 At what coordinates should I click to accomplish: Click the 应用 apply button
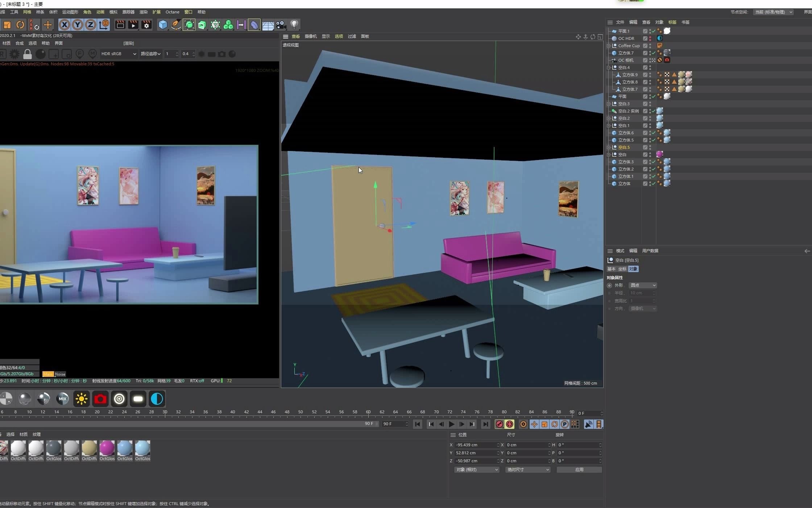(579, 470)
